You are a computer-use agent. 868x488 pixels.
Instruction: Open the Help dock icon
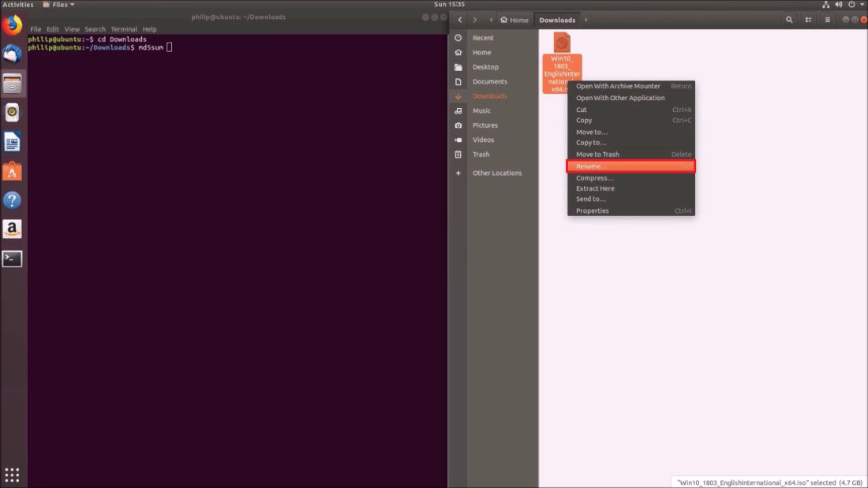tap(12, 200)
